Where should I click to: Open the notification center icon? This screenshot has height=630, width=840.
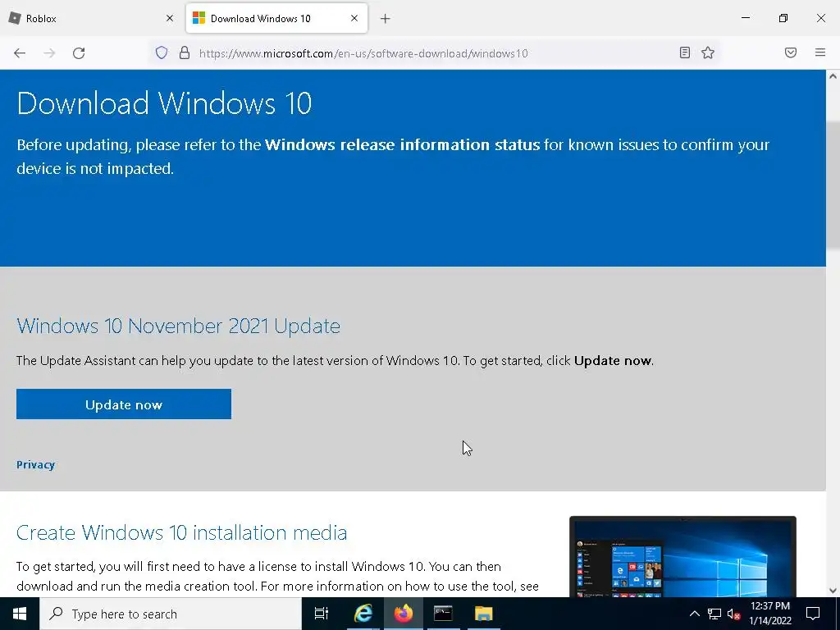813,614
